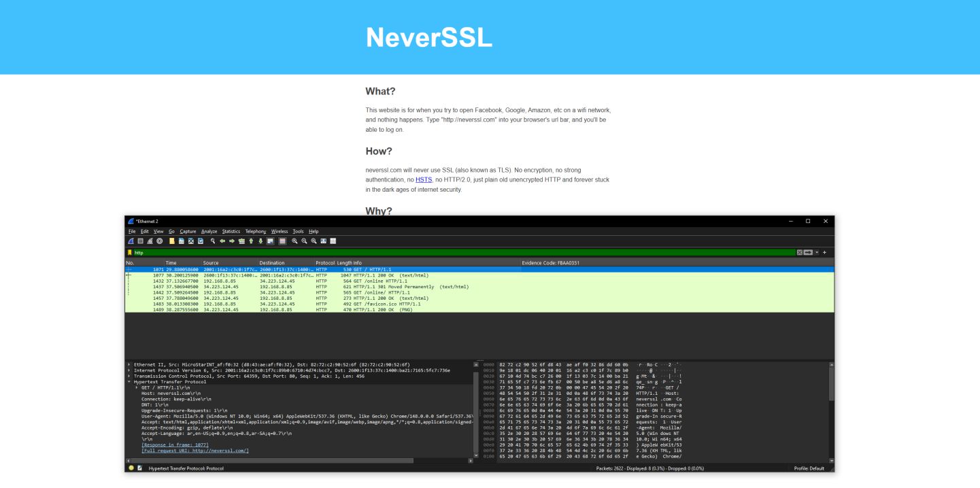Clear the display filter

coord(800,252)
